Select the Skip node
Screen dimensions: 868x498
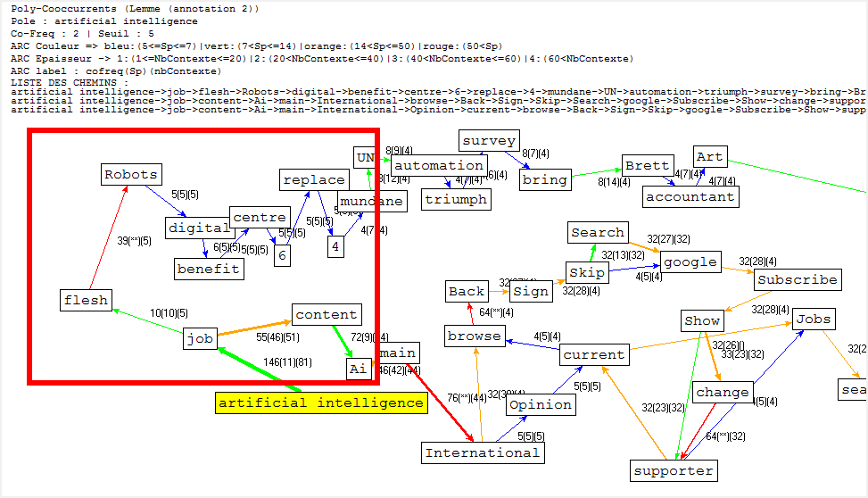587,272
